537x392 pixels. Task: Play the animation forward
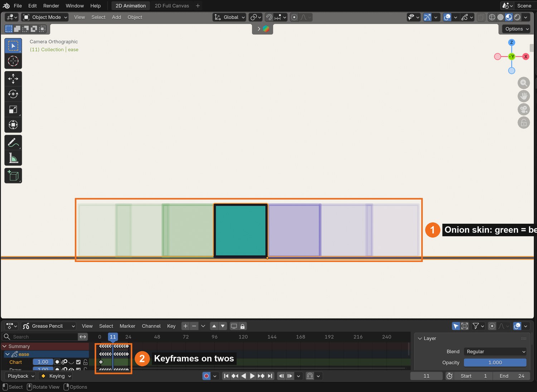[x=252, y=376]
